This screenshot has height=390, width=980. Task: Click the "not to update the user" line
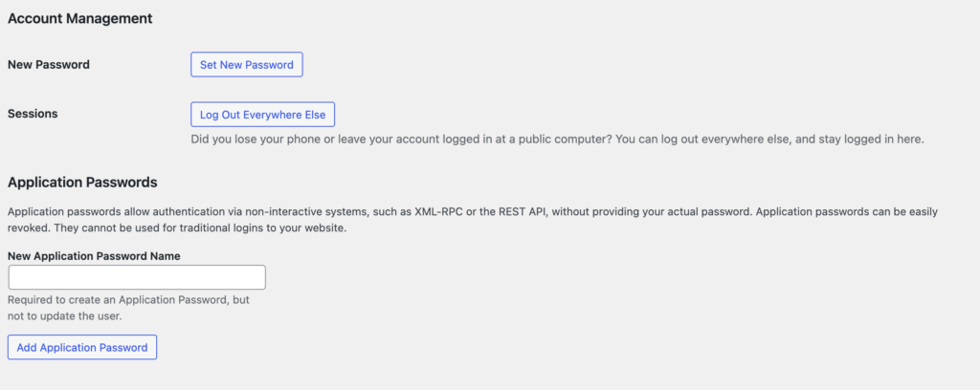pos(64,316)
